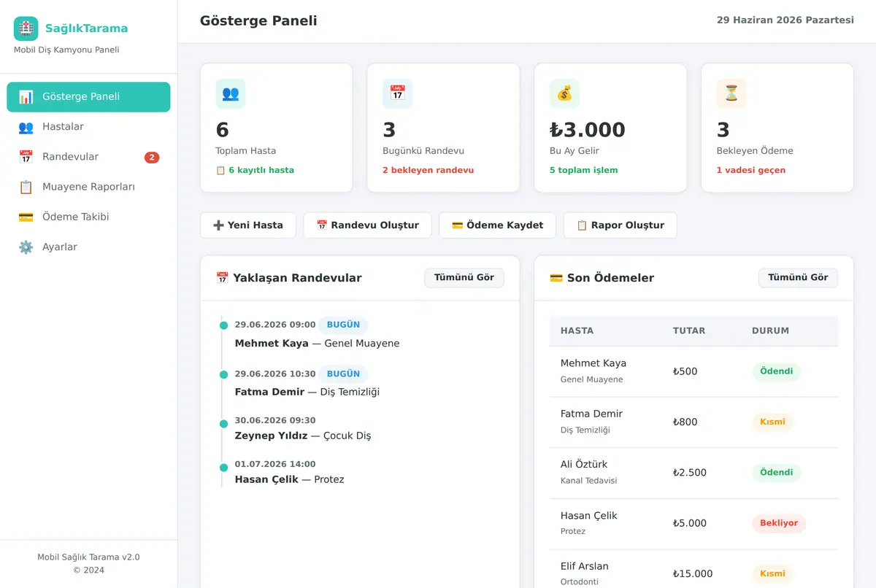Viewport: 876px width, 588px height.
Task: Click the Ödeme Kaydet button
Action: tap(497, 225)
